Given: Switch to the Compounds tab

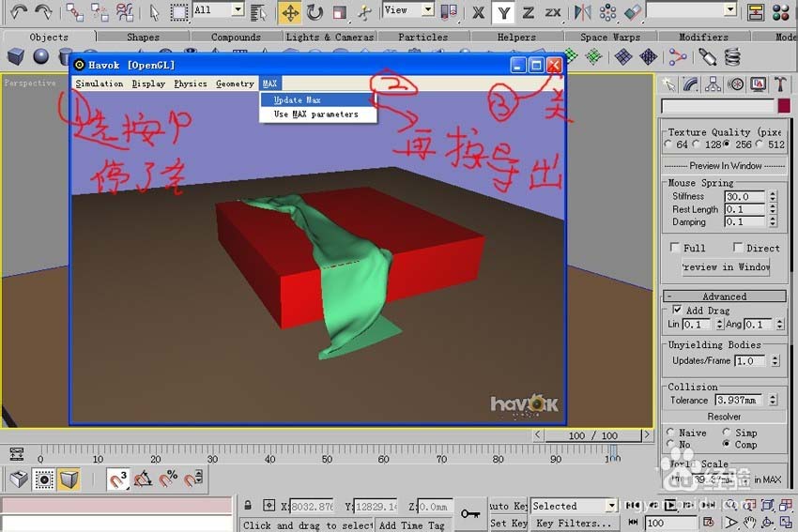Looking at the screenshot, I should coord(237,38).
